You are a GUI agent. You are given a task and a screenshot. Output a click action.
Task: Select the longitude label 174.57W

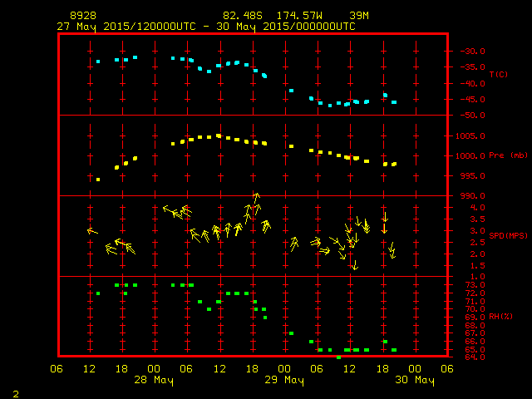(295, 16)
